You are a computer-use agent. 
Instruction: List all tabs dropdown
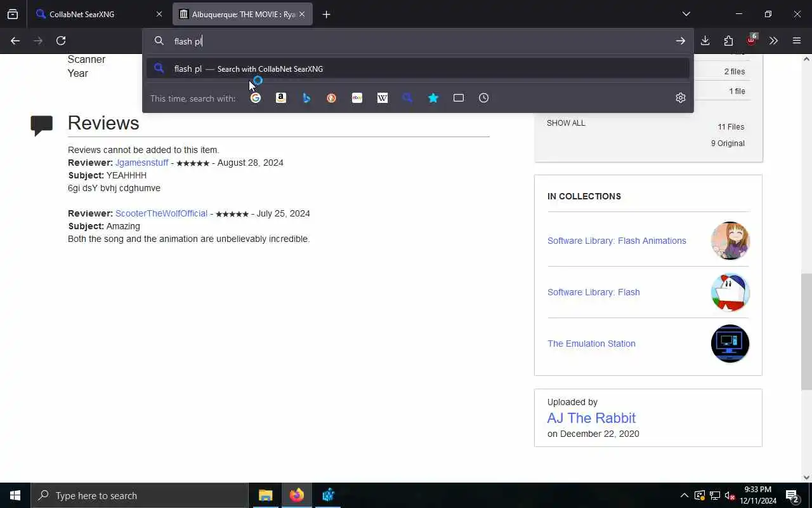pyautogui.click(x=686, y=14)
